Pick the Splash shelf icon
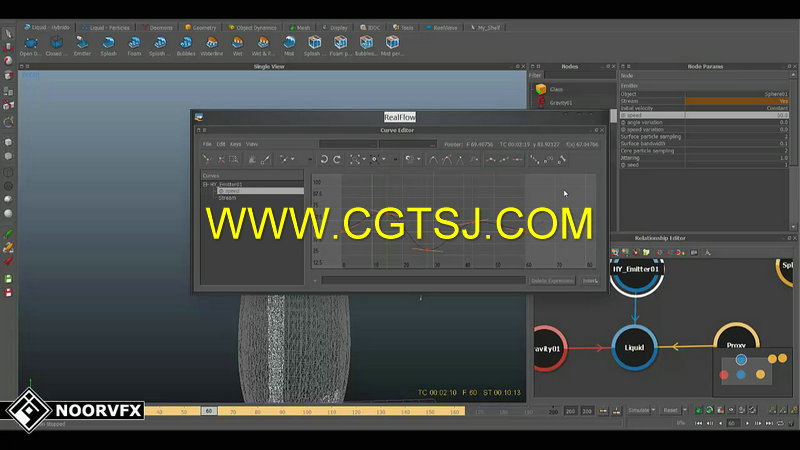Screen dimensions: 800x450 [108, 43]
